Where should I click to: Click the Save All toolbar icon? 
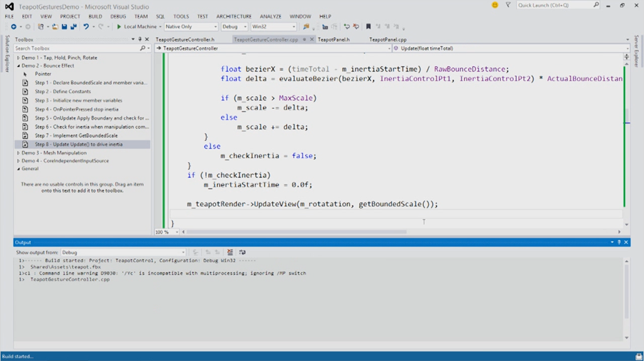(74, 26)
